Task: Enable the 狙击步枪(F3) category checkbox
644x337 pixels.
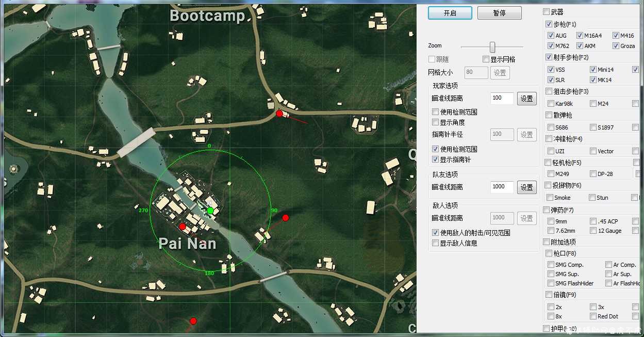Action: coord(549,91)
